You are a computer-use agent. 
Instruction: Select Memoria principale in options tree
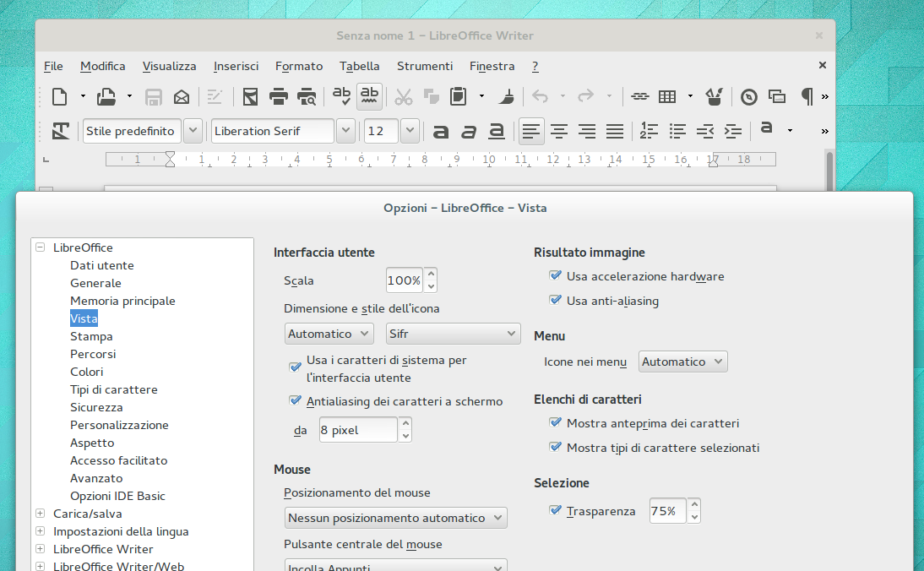tap(122, 301)
